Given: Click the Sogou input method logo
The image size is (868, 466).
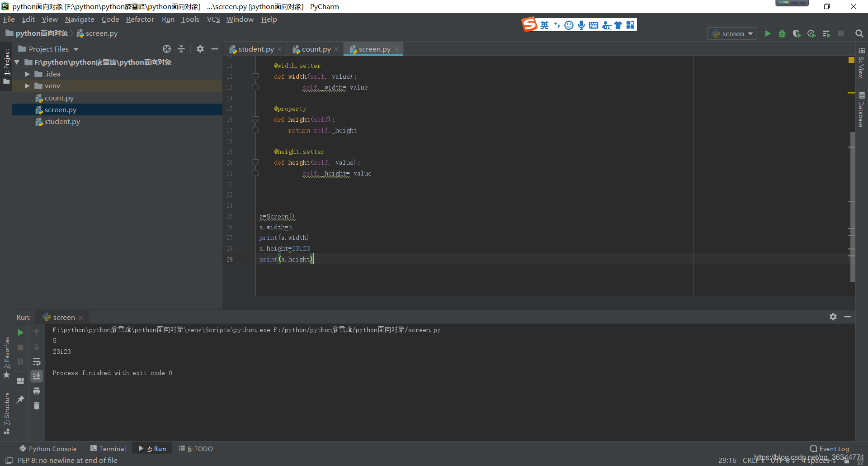Looking at the screenshot, I should [x=529, y=24].
